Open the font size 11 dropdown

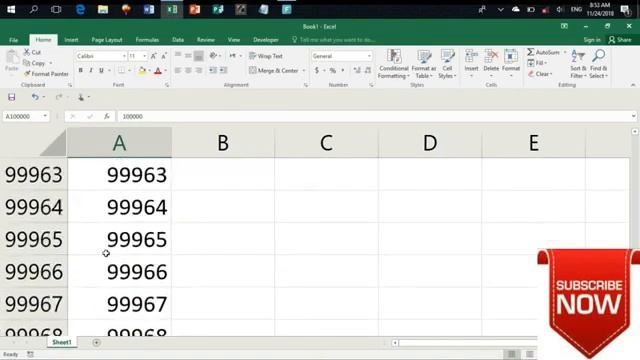click(x=144, y=56)
